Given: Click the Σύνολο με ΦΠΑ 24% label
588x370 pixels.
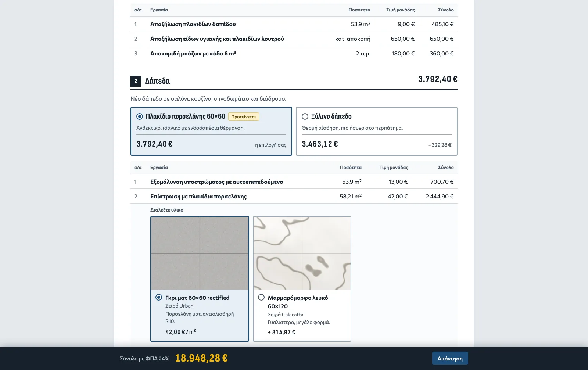Looking at the screenshot, I should point(144,358).
